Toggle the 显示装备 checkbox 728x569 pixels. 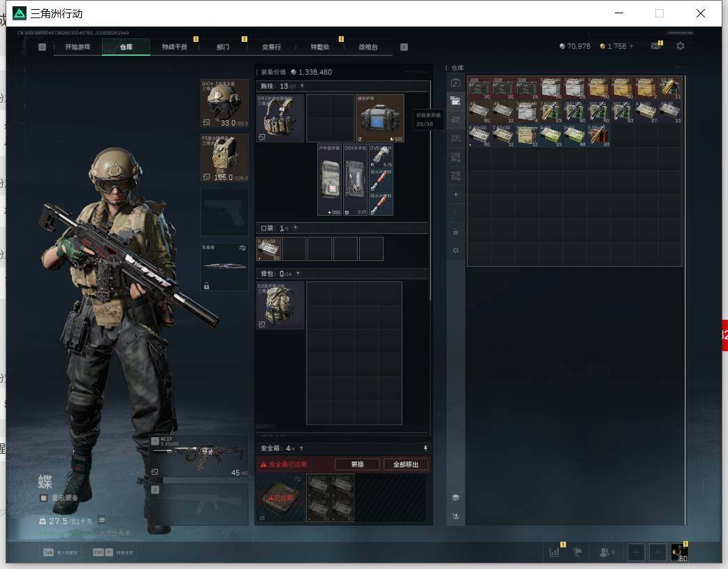click(43, 498)
